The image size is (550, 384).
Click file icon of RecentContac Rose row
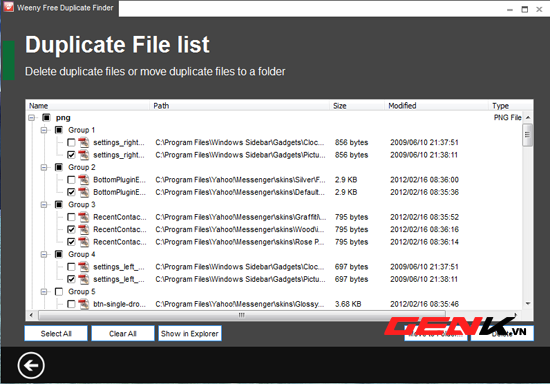83,242
